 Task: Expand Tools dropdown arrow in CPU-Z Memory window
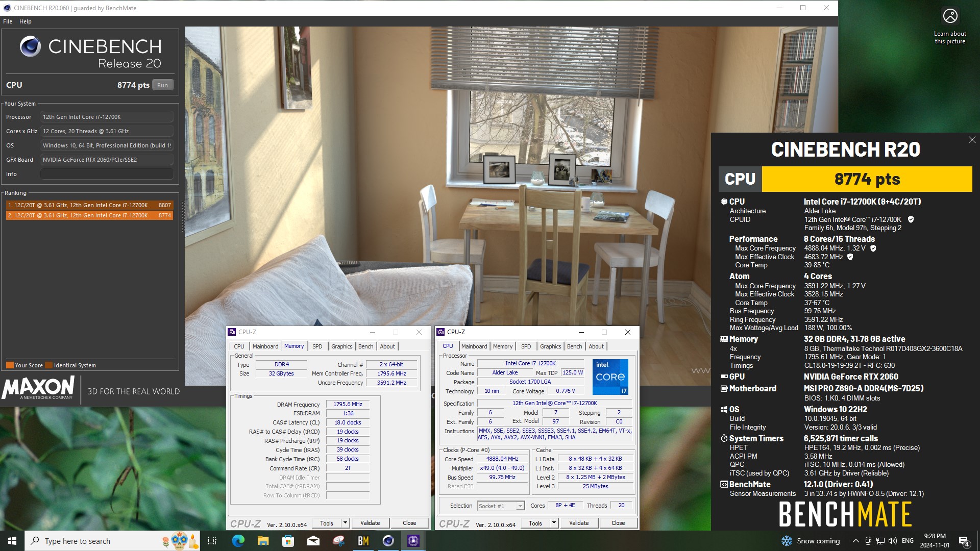coord(345,523)
